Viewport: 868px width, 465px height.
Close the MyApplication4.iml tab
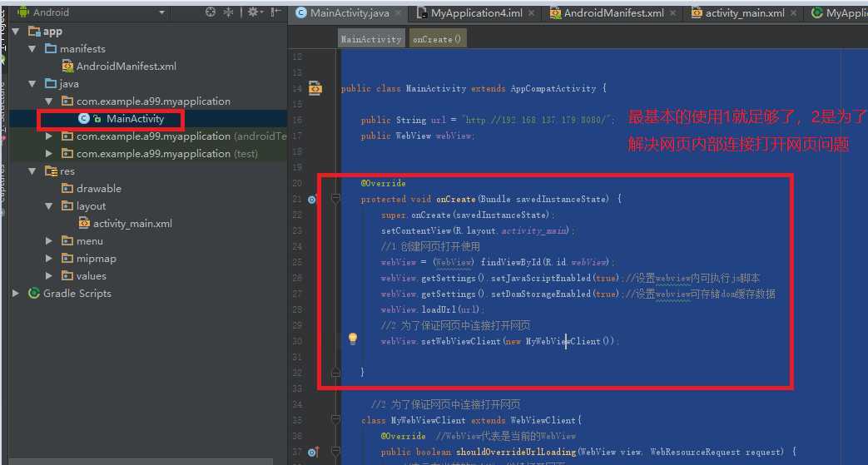click(x=531, y=12)
